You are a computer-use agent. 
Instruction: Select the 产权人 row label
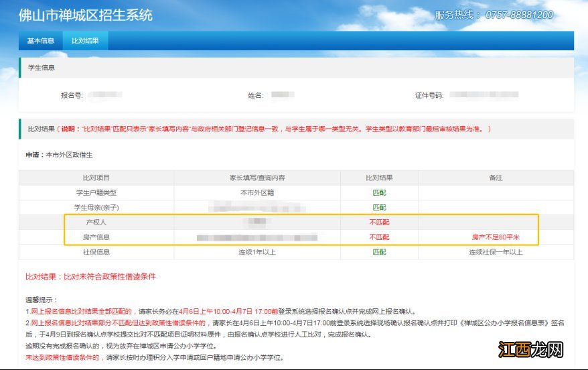click(96, 222)
